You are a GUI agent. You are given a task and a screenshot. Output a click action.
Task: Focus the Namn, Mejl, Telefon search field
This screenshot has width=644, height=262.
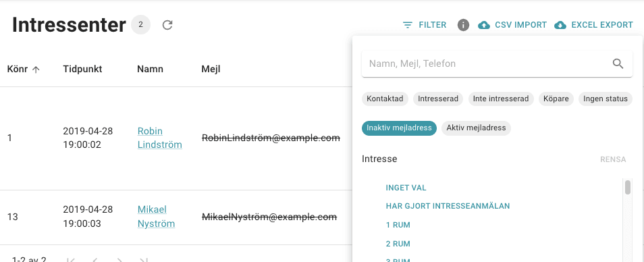tap(497, 63)
